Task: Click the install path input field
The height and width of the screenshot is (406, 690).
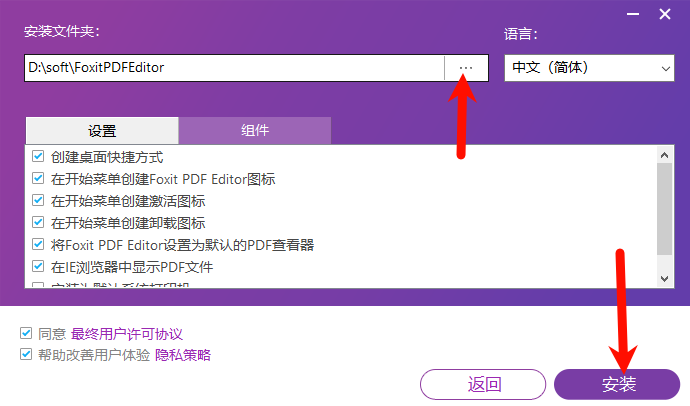Action: [x=234, y=68]
